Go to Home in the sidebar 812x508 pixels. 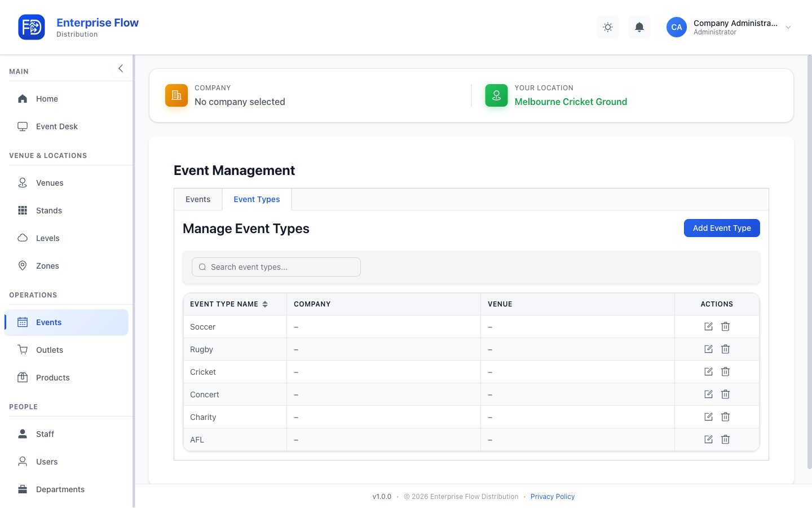click(x=67, y=99)
